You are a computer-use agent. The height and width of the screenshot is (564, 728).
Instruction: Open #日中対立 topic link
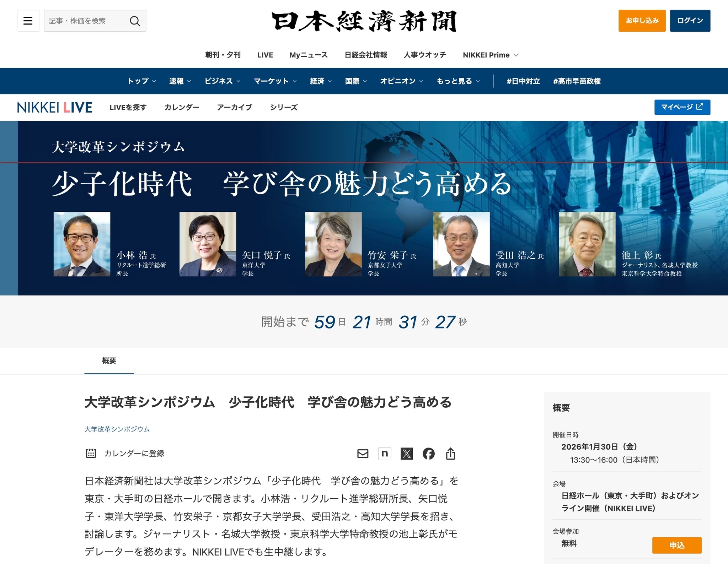(523, 81)
